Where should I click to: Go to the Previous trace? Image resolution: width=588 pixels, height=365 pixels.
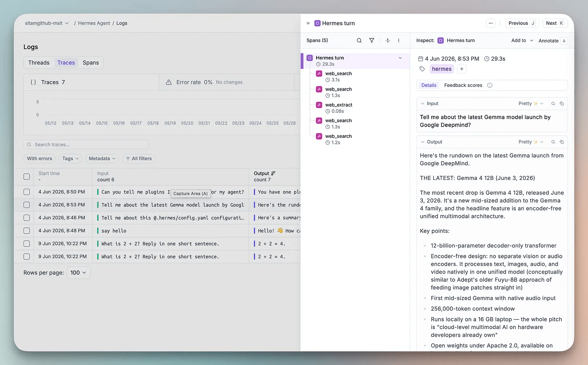[522, 23]
